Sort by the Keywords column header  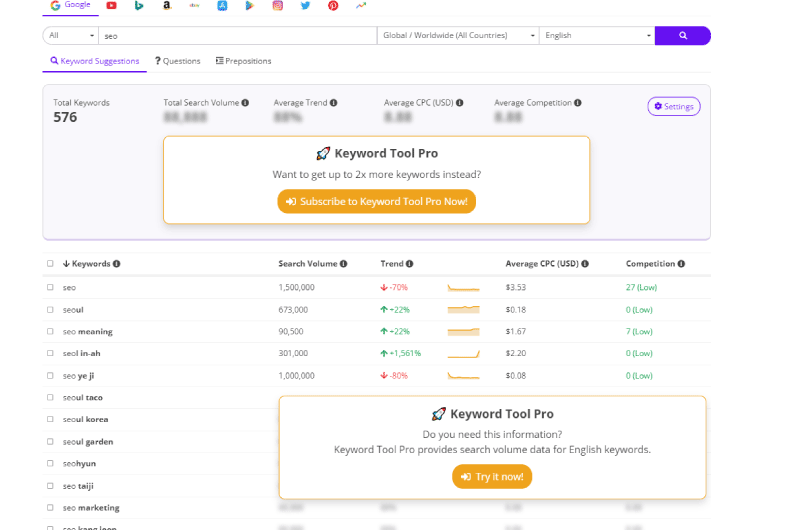click(86, 264)
